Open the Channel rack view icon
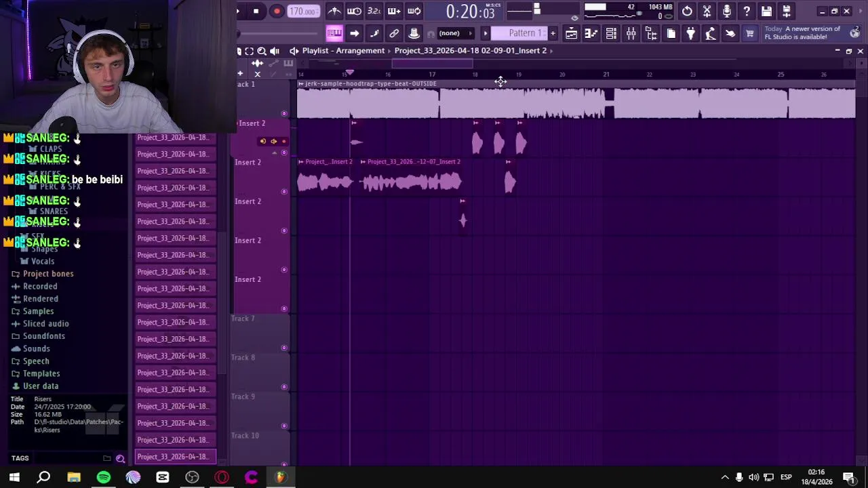 point(611,33)
